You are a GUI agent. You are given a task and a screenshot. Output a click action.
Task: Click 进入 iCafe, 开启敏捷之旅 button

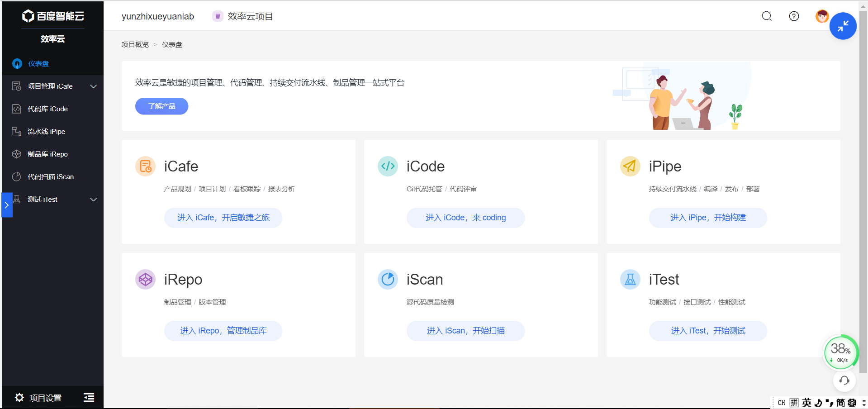(223, 218)
